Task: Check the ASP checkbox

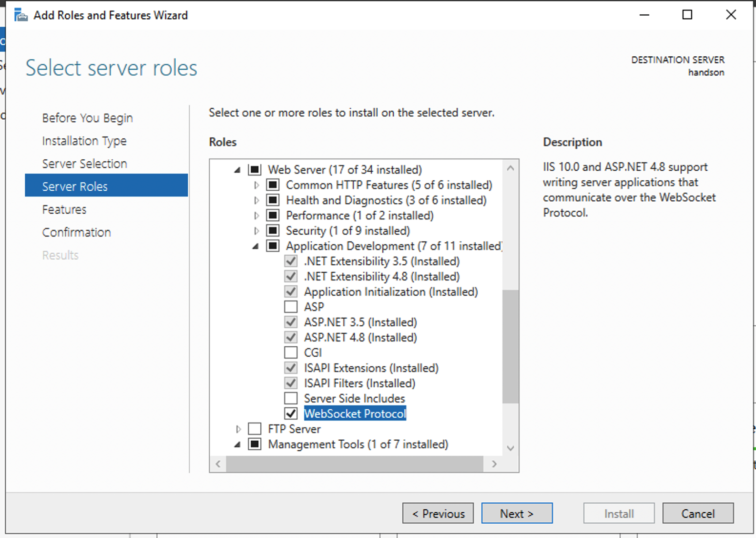Action: point(291,307)
